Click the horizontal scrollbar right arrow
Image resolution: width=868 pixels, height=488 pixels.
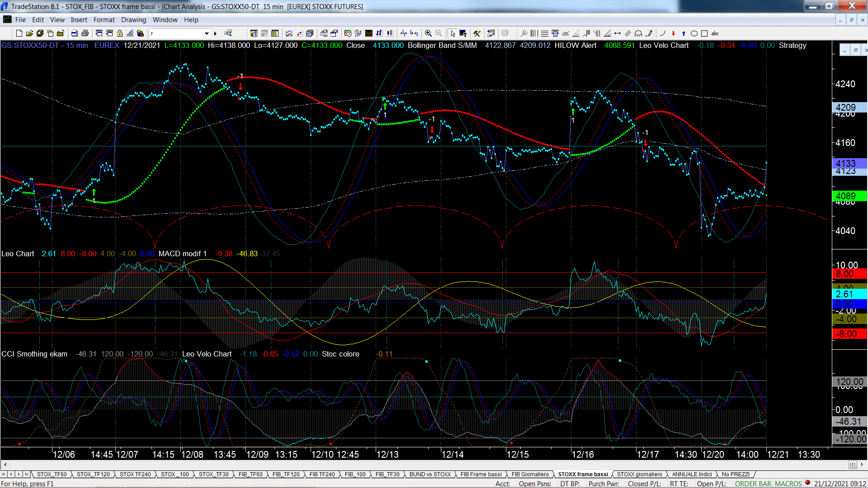pos(863,465)
